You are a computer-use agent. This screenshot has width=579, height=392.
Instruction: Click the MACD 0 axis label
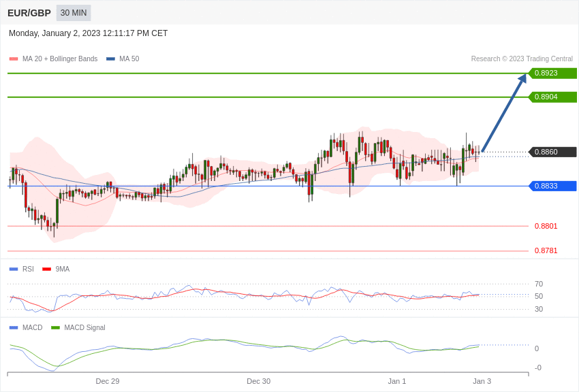click(537, 348)
